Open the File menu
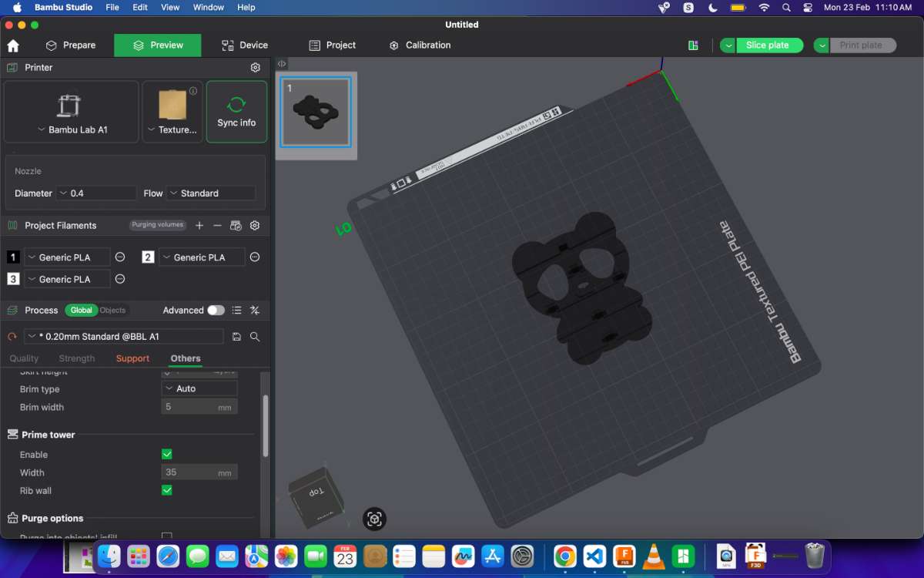Image resolution: width=924 pixels, height=578 pixels. (112, 7)
